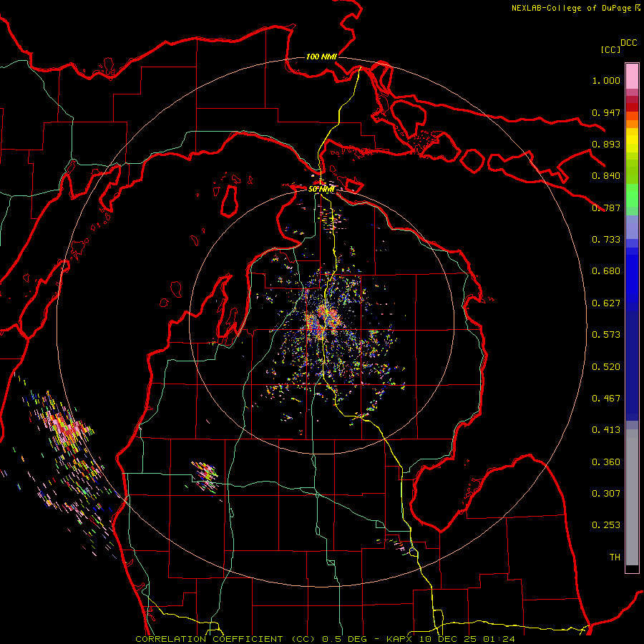Click the 0.733 value on color scale
The height and width of the screenshot is (644, 644).
pyautogui.click(x=606, y=240)
